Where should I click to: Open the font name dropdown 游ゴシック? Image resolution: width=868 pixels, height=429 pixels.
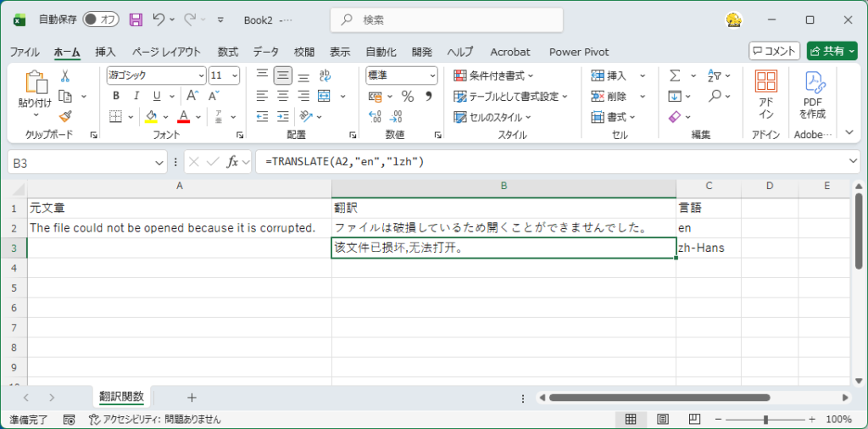click(200, 75)
